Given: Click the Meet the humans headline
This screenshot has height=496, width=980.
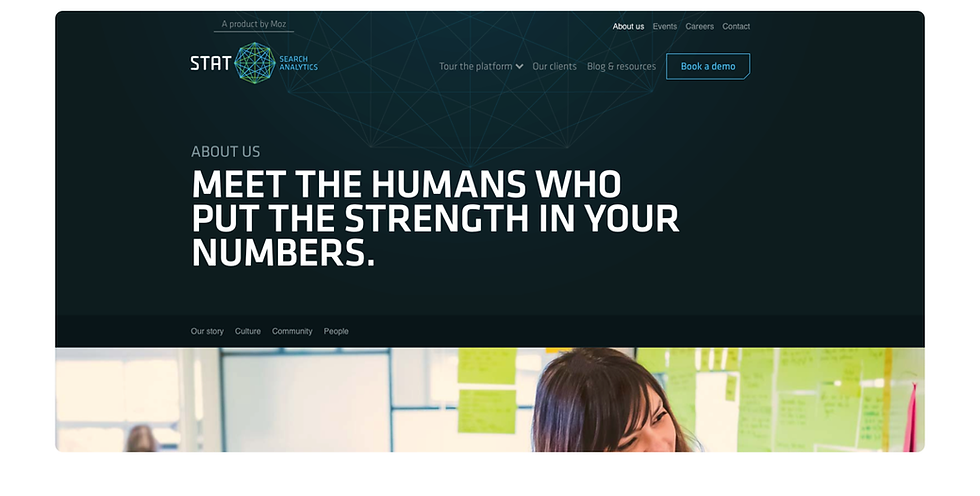Looking at the screenshot, I should pyautogui.click(x=435, y=219).
